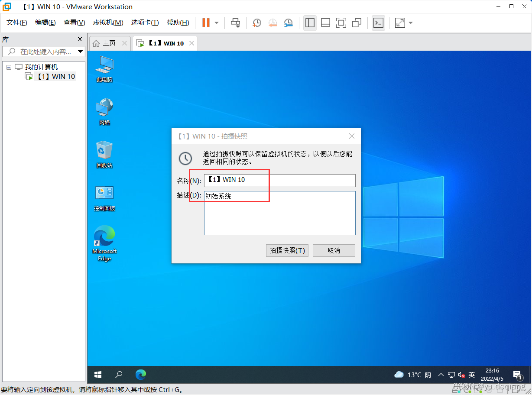Open the console view terminal icon

pos(379,23)
